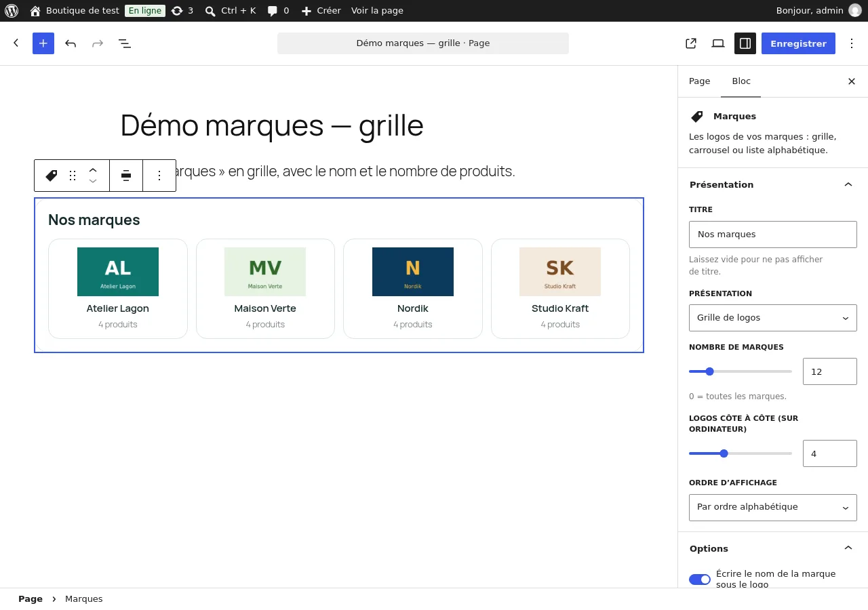The image size is (868, 610).
Task: Open block toolbar three-dot options
Action: pyautogui.click(x=159, y=176)
